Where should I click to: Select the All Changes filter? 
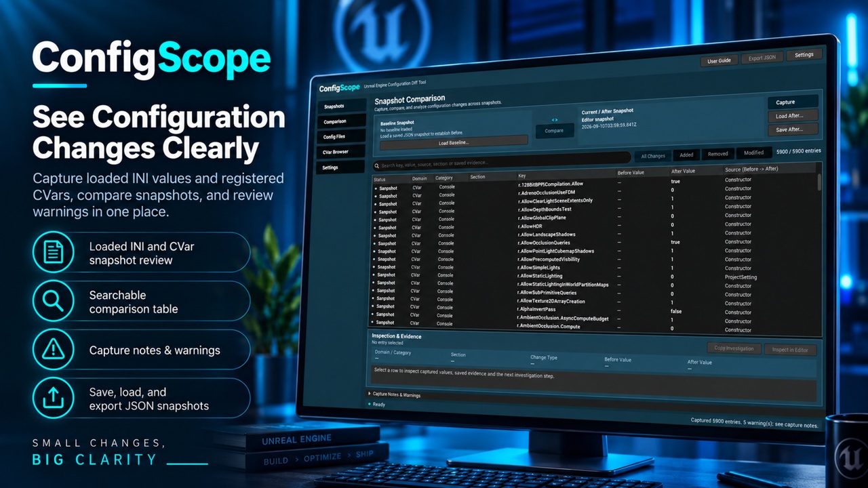click(x=653, y=156)
